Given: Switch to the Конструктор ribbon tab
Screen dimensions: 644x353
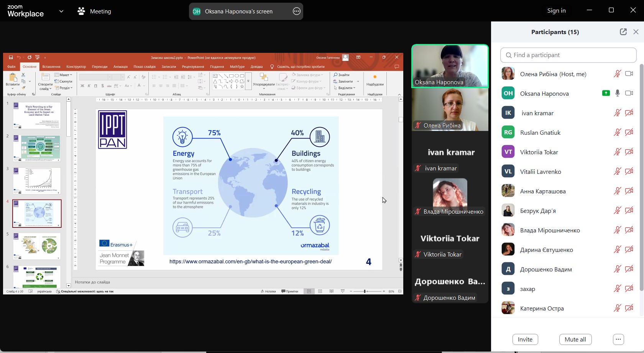Looking at the screenshot, I should click(76, 67).
